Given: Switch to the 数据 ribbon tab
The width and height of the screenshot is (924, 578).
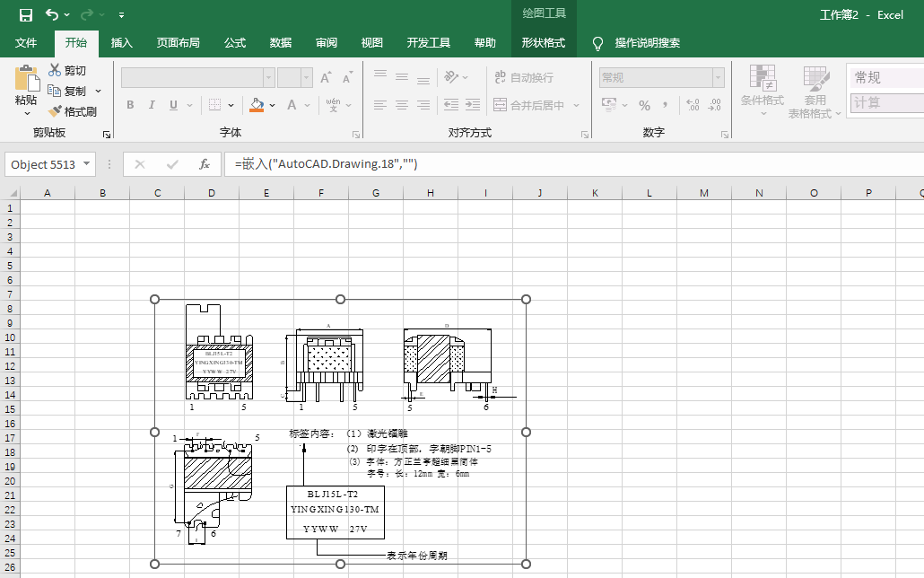Looking at the screenshot, I should (x=281, y=42).
